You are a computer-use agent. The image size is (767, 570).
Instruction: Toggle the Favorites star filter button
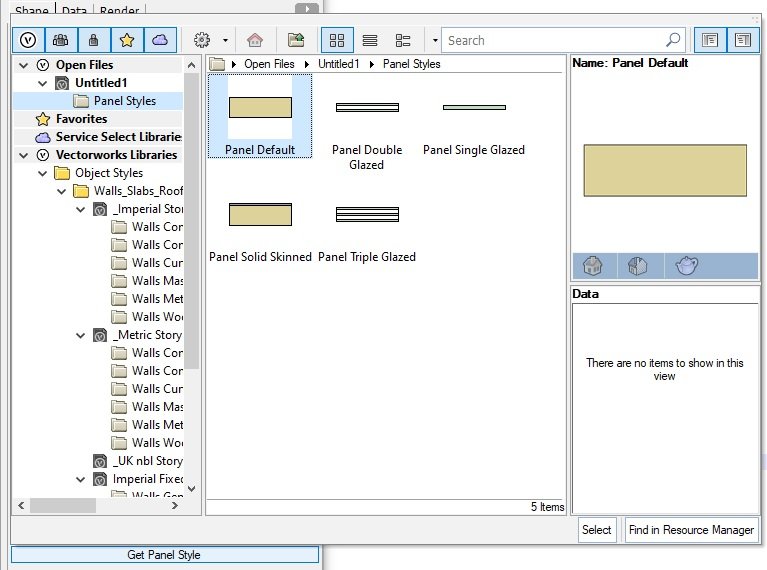(126, 40)
